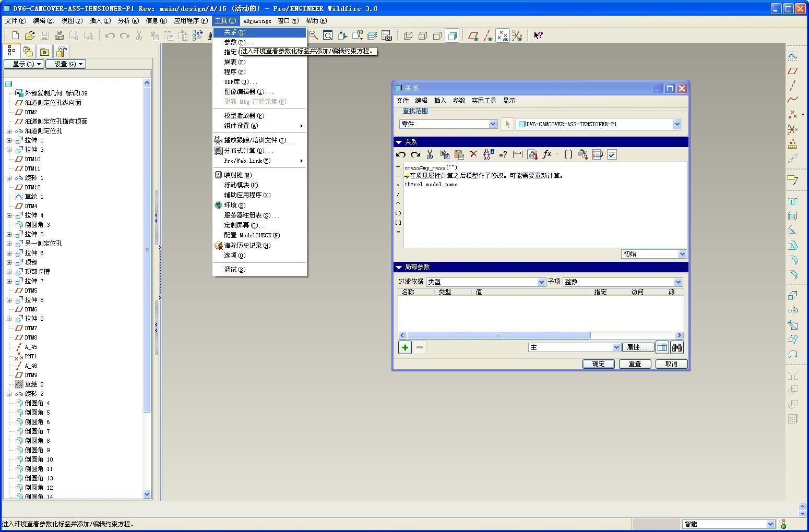809x532 pixels.
Task: Click the Regenerate model icon
Action: 197,35
